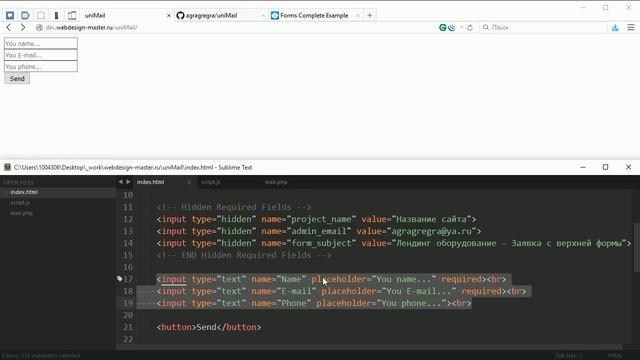Screen dimensions: 640x360
Task: Click the HTML syntax selector in status bar
Action: click(614, 356)
